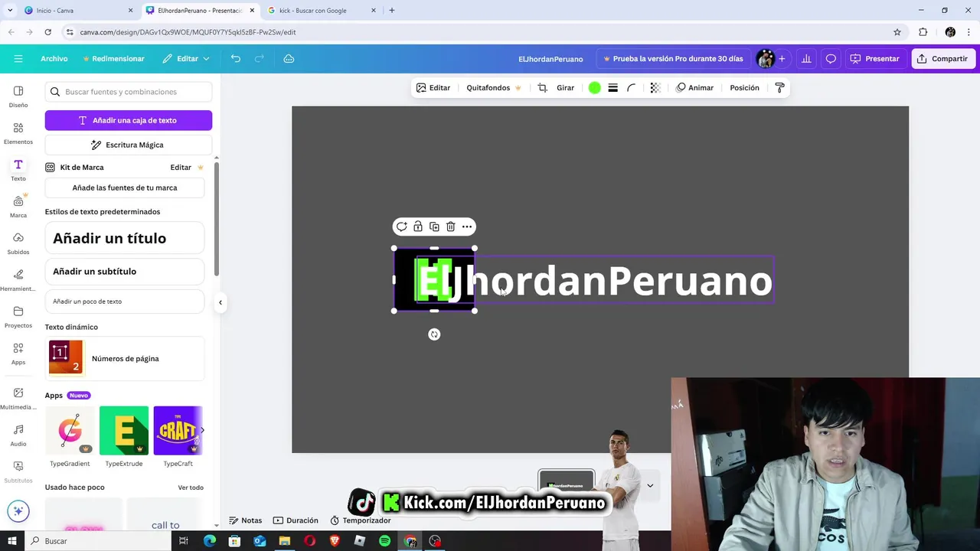
Task: Open the Texto sidebar tab
Action: click(x=18, y=170)
